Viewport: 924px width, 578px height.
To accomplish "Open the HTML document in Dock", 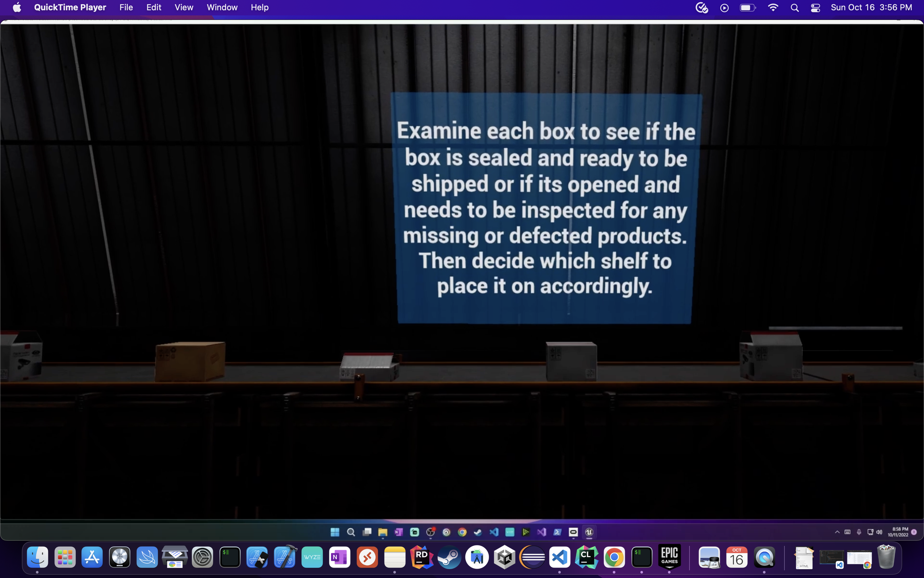I will (x=804, y=558).
